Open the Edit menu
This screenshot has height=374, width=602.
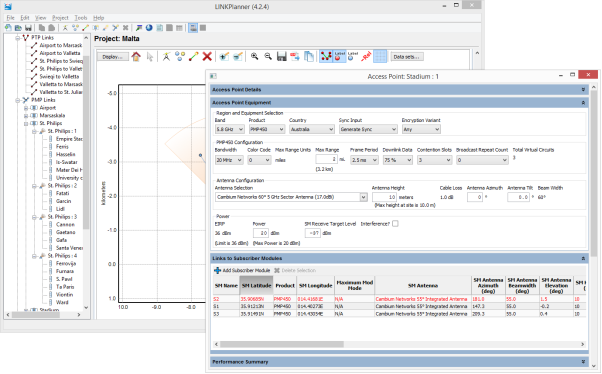[x=25, y=18]
